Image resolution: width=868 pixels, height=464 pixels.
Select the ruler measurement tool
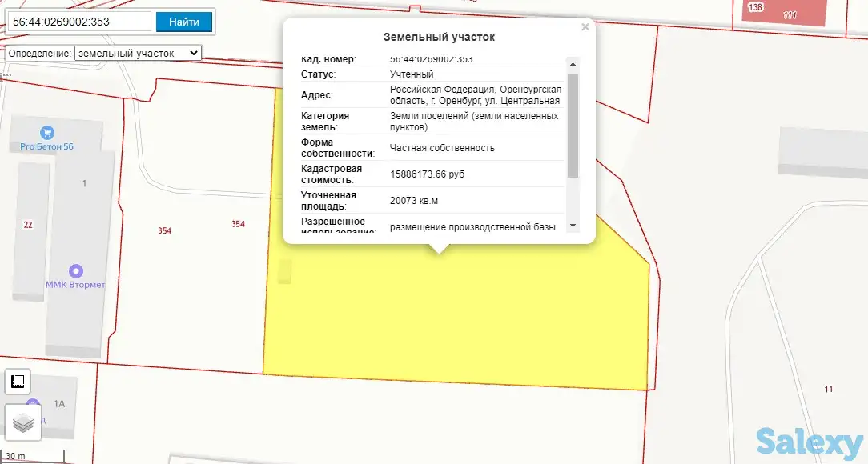18,382
